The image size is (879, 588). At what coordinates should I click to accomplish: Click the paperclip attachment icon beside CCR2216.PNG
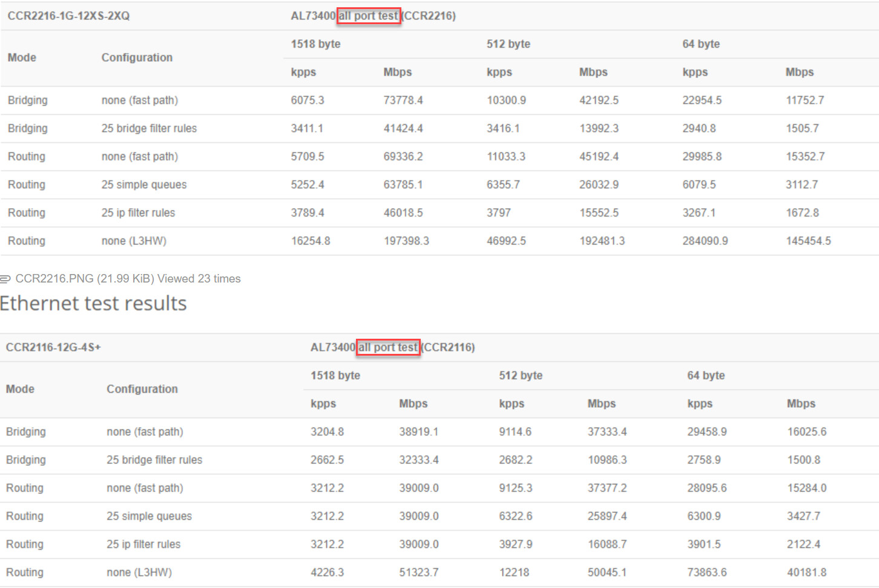tap(5, 279)
